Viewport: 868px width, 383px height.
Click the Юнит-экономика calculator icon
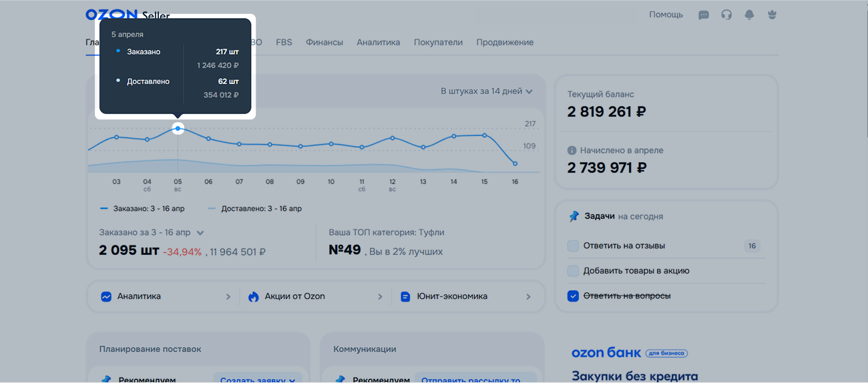405,297
